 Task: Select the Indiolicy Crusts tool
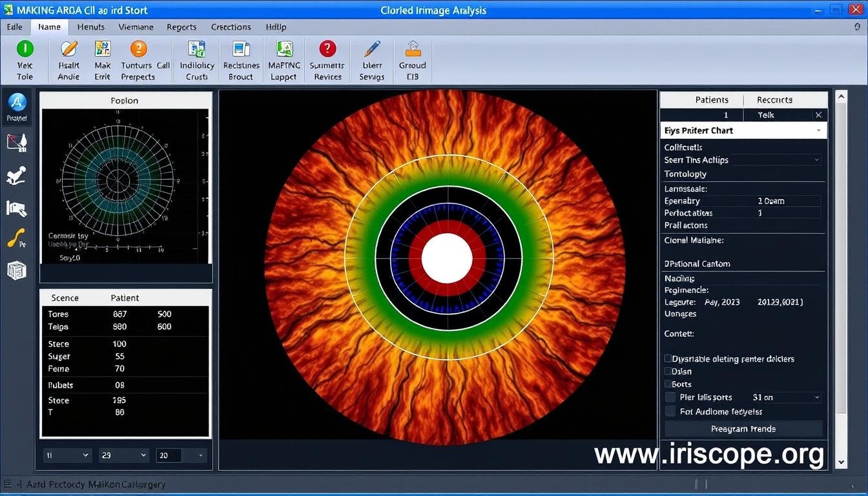point(196,59)
